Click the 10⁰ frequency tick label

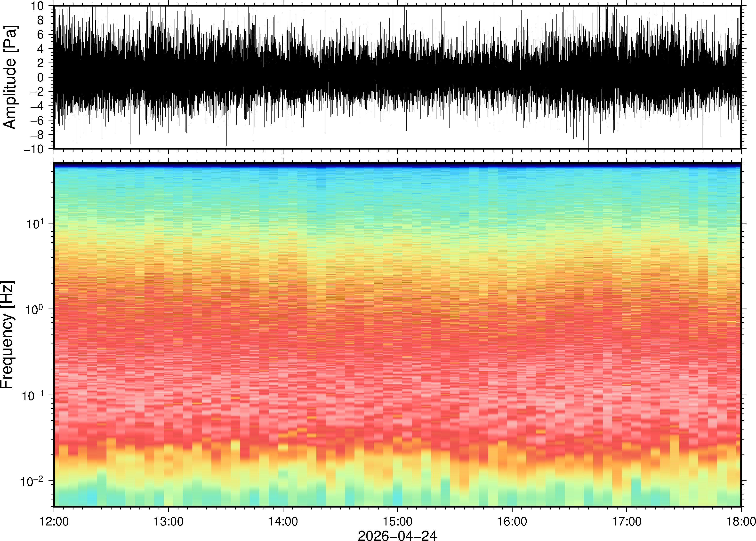click(x=35, y=310)
